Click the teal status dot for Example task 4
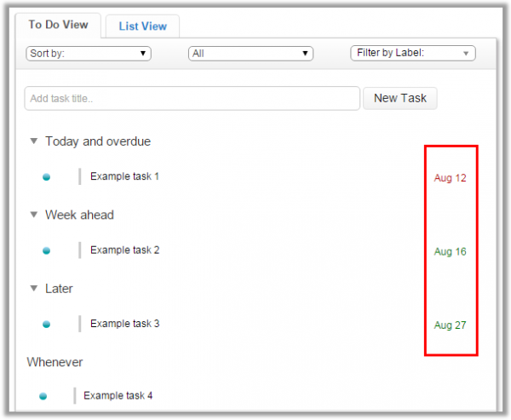Image resolution: width=511 pixels, height=420 pixels. (x=43, y=396)
